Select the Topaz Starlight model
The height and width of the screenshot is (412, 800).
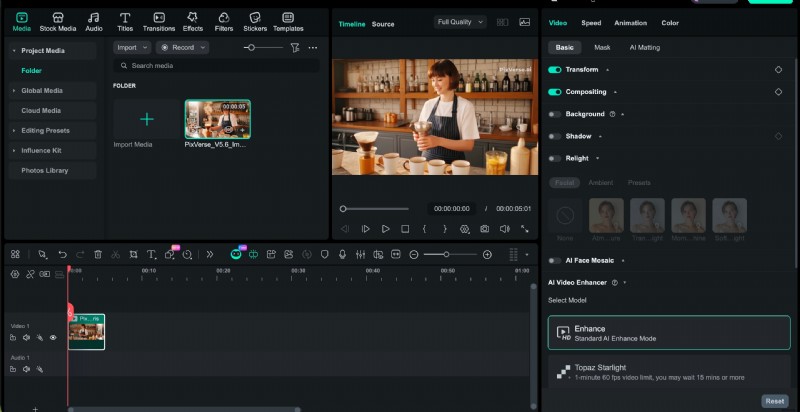669,372
